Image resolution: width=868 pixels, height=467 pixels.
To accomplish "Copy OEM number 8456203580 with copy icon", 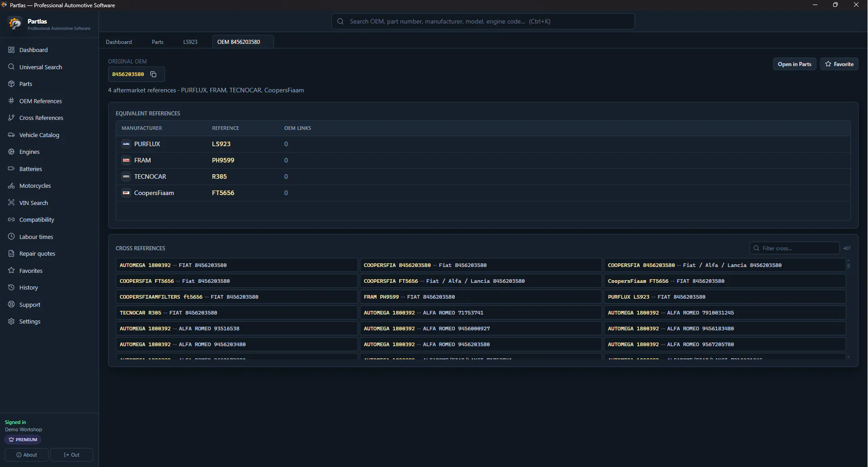I will click(x=153, y=74).
